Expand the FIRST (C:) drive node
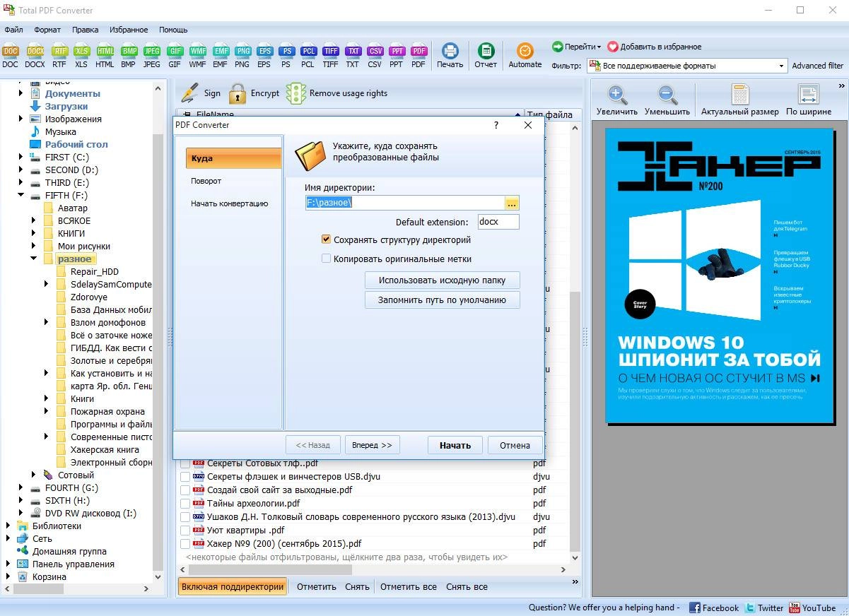 tap(21, 157)
